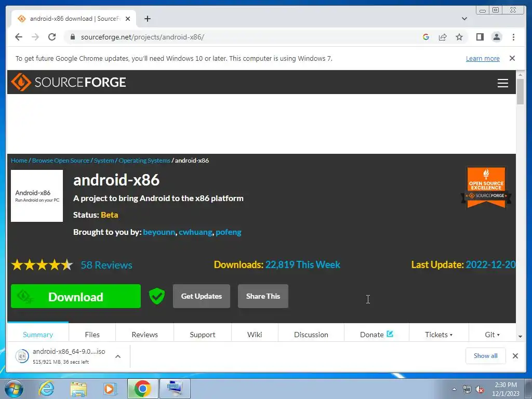Image resolution: width=532 pixels, height=399 pixels.
Task: Click the Open Source Excellence badge
Action: [x=486, y=187]
